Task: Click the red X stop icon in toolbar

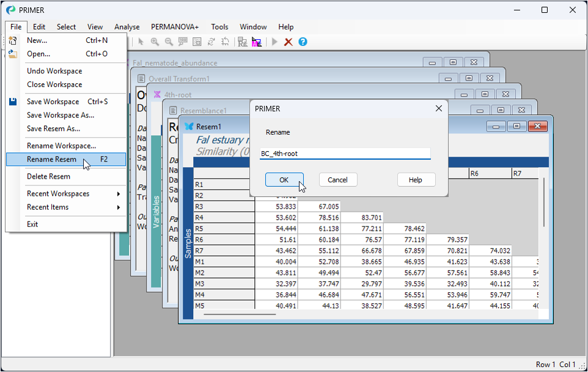Action: coord(288,42)
